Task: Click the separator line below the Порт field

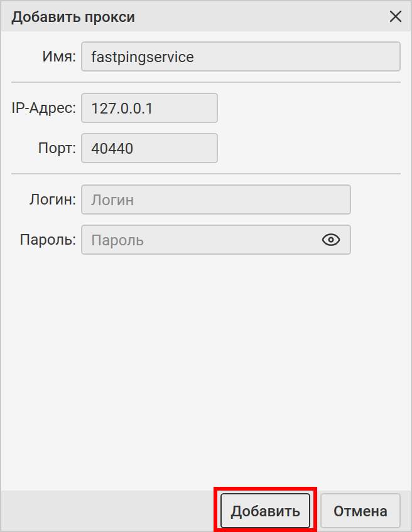Action: [x=206, y=174]
